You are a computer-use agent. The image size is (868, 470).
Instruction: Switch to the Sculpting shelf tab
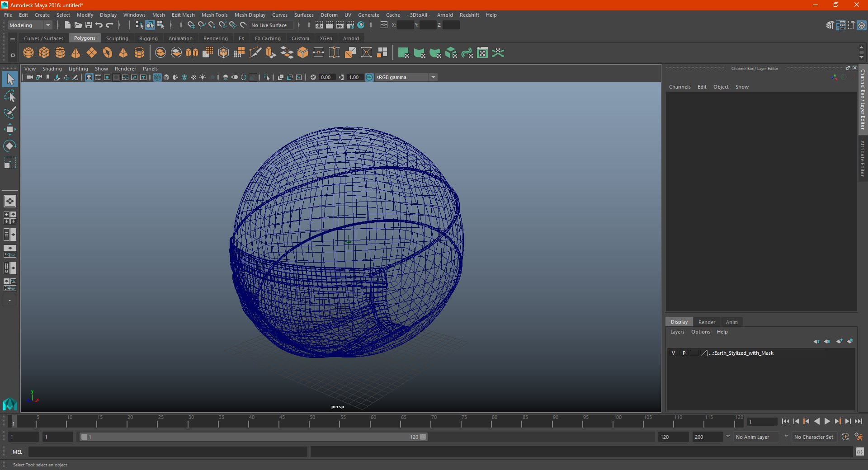[x=117, y=38]
